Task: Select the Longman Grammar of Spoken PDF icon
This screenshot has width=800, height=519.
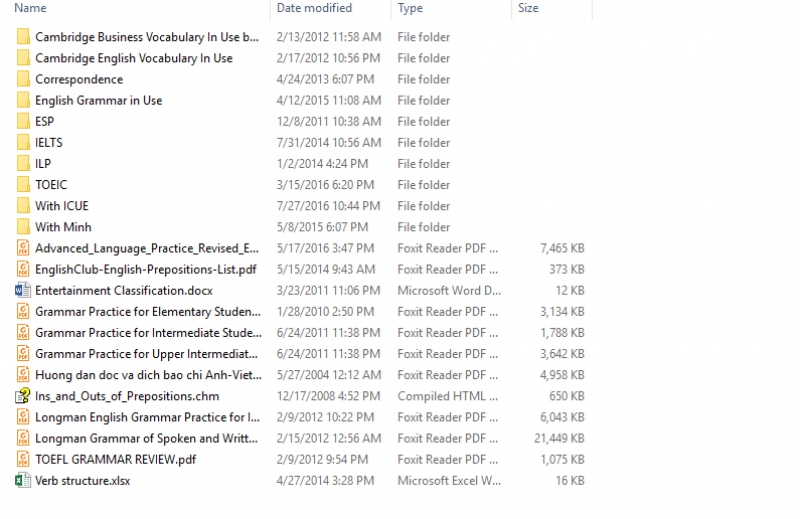Action: 23,438
